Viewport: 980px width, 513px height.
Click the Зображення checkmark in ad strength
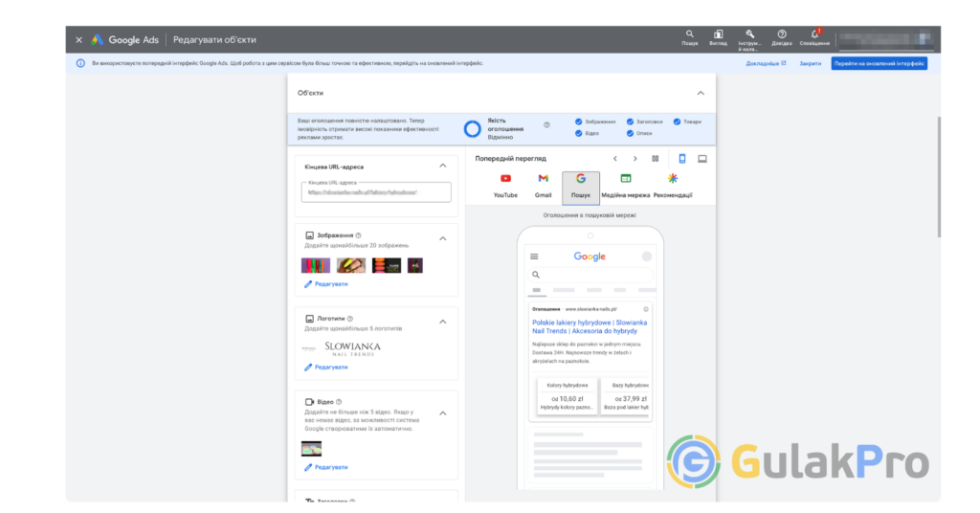[x=578, y=122]
